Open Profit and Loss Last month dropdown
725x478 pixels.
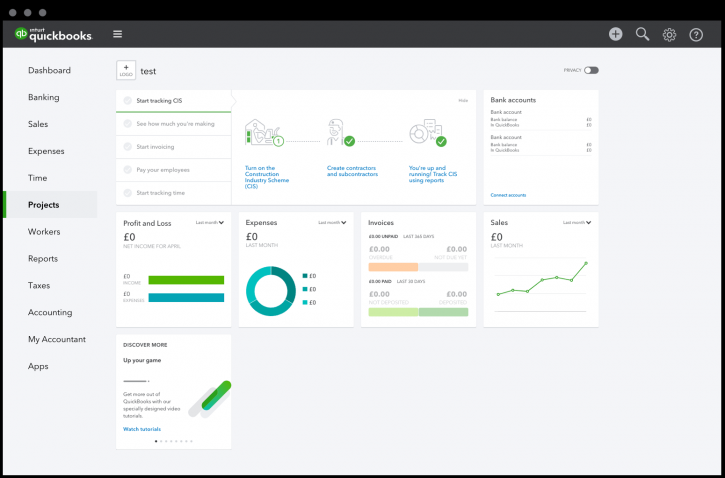[x=210, y=223]
